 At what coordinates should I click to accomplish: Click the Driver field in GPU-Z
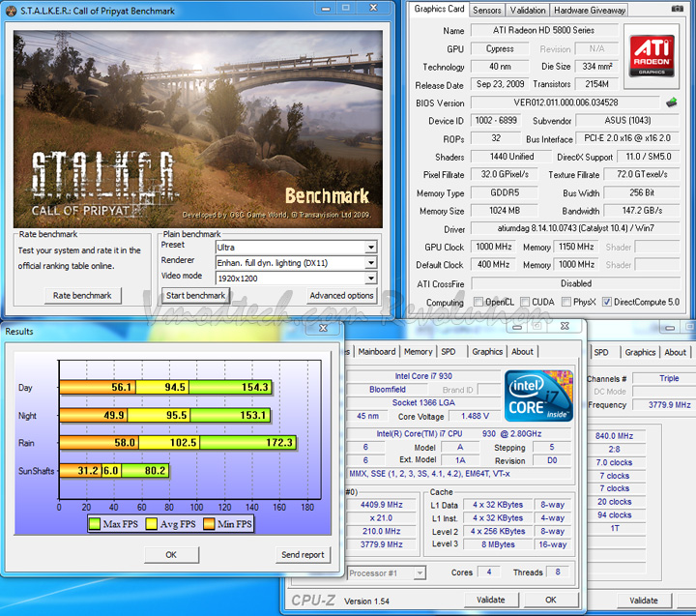click(575, 228)
